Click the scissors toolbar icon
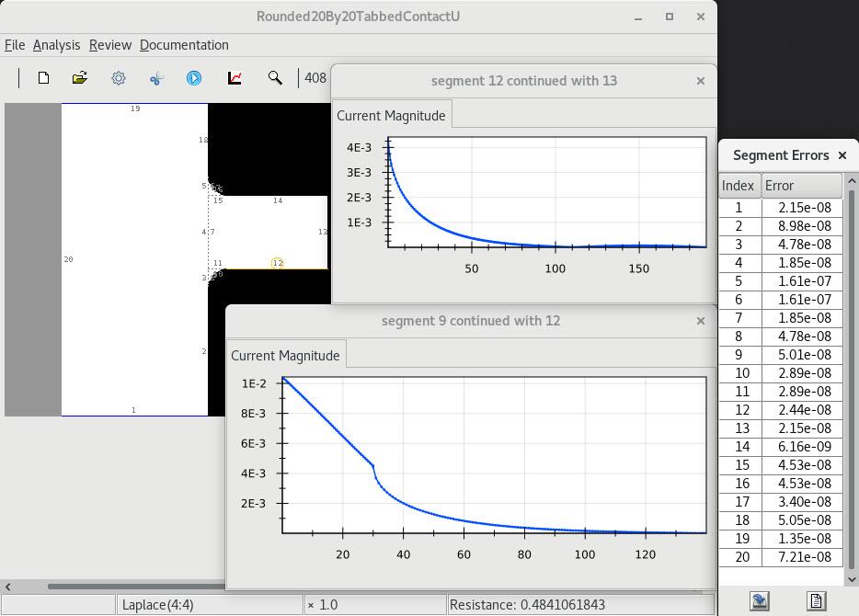 click(155, 78)
